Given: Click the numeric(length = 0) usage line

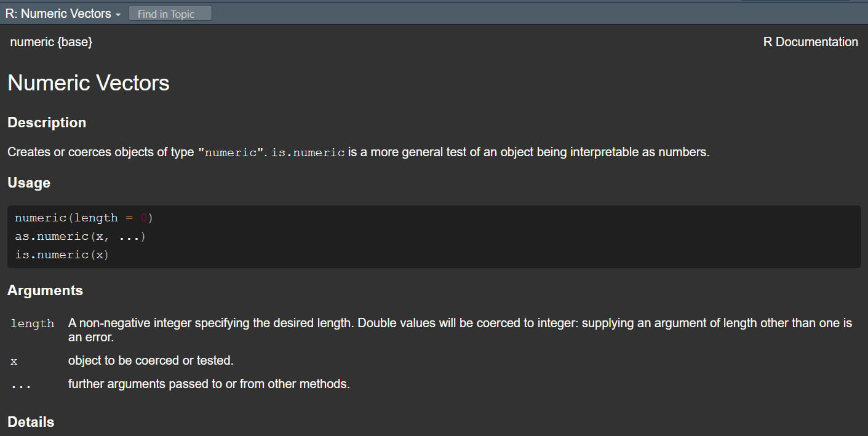Looking at the screenshot, I should tap(84, 218).
